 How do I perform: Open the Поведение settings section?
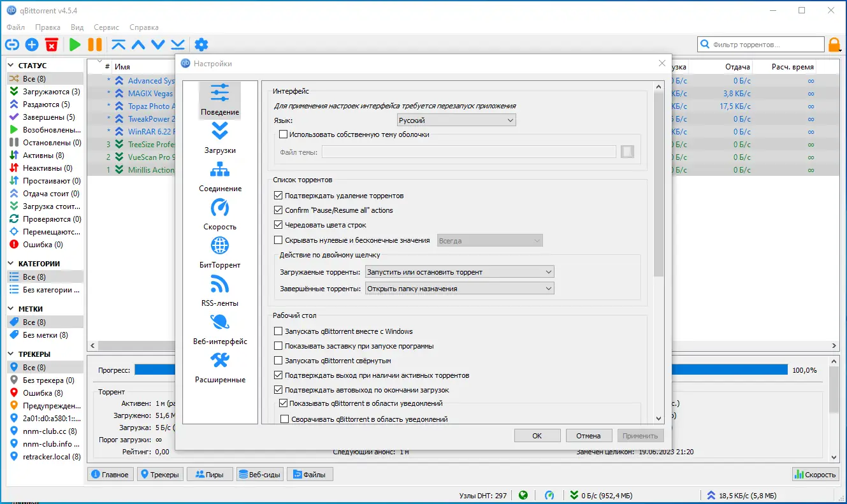[220, 100]
